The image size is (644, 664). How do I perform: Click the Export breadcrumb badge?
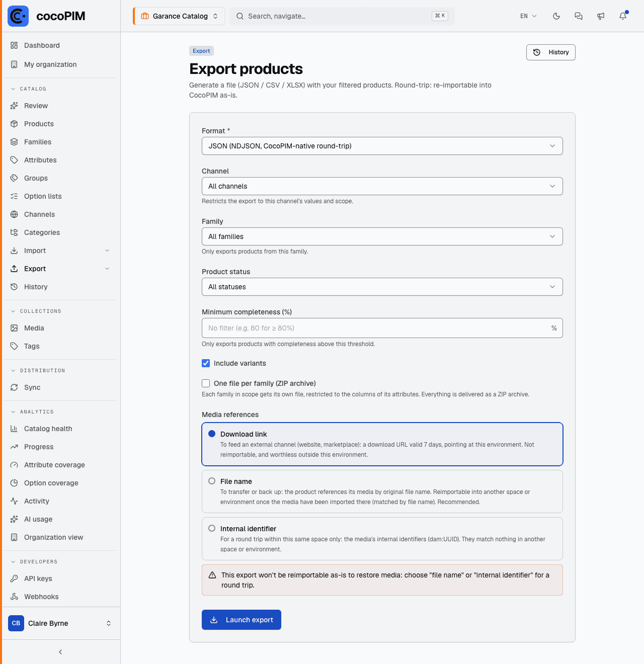click(201, 51)
